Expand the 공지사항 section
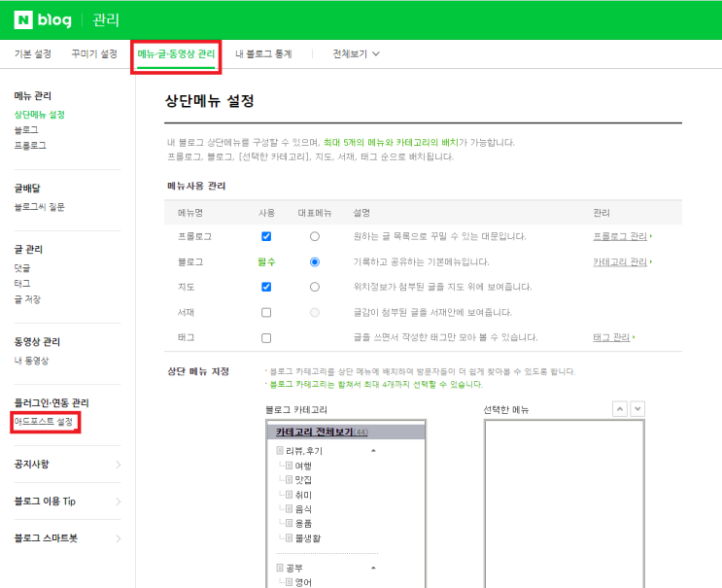Screen dimensions: 722x588 click(x=67, y=465)
